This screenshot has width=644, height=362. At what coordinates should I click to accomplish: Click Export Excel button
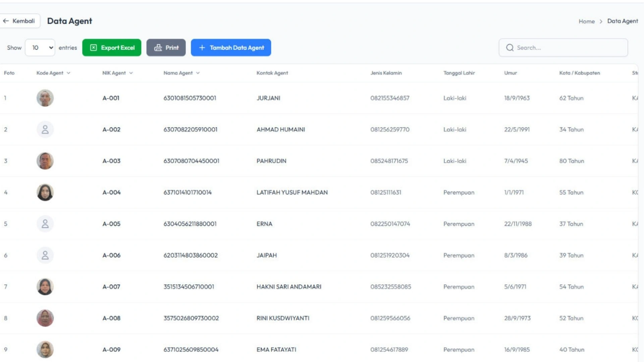pyautogui.click(x=112, y=48)
